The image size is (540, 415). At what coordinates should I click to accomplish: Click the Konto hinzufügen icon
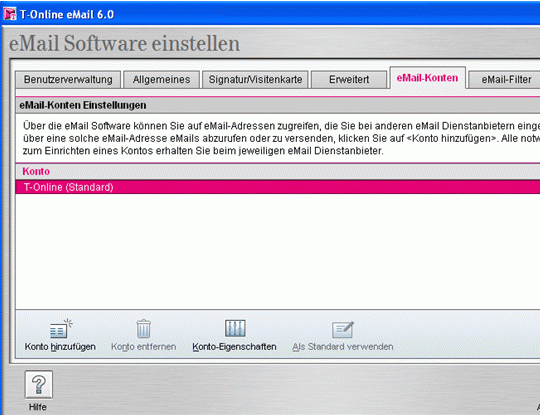(x=61, y=329)
